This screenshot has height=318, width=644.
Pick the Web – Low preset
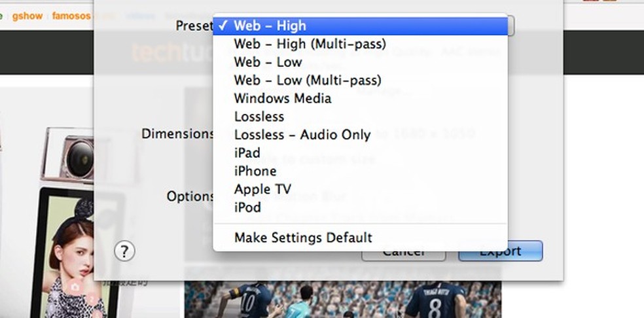tap(268, 62)
